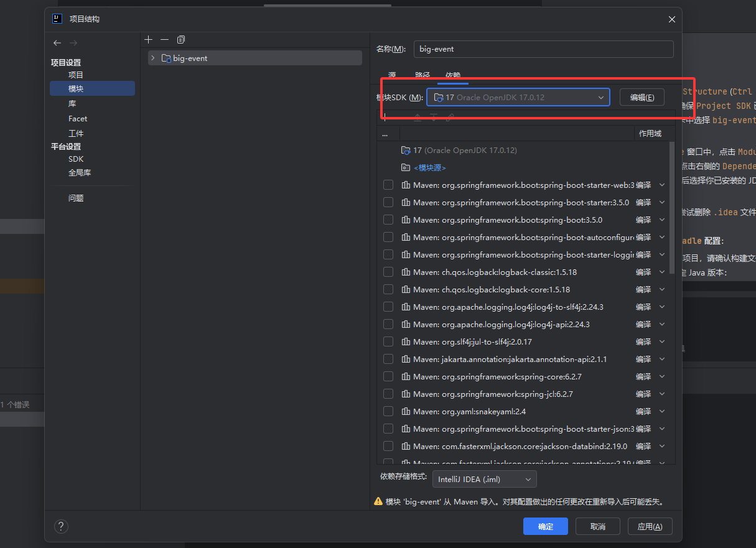Open the 依赖存储格式 IntelliJ IDEA (.iml) dropdown
Image resolution: width=756 pixels, height=548 pixels.
click(485, 479)
